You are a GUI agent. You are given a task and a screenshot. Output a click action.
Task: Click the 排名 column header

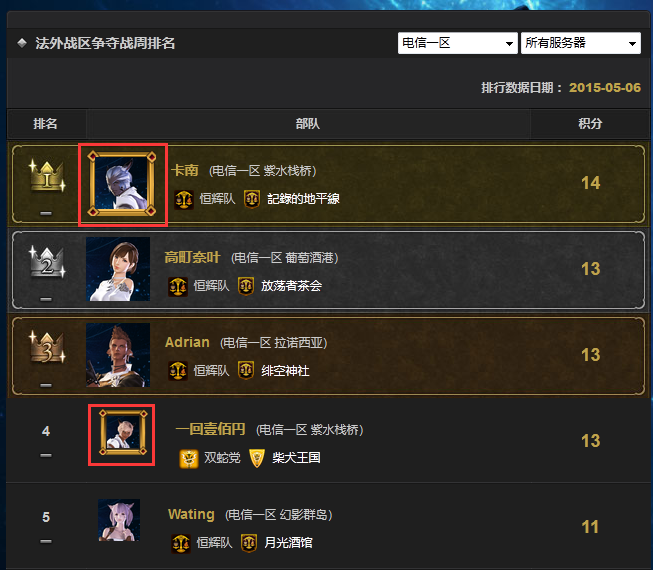[46, 124]
